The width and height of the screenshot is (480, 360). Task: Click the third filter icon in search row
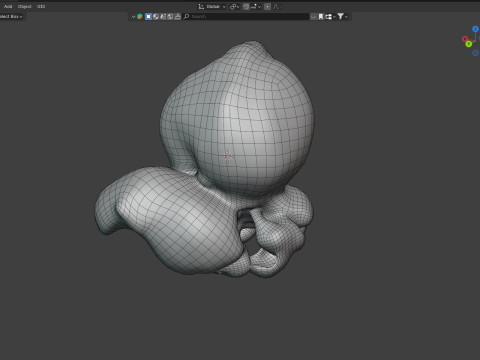163,16
